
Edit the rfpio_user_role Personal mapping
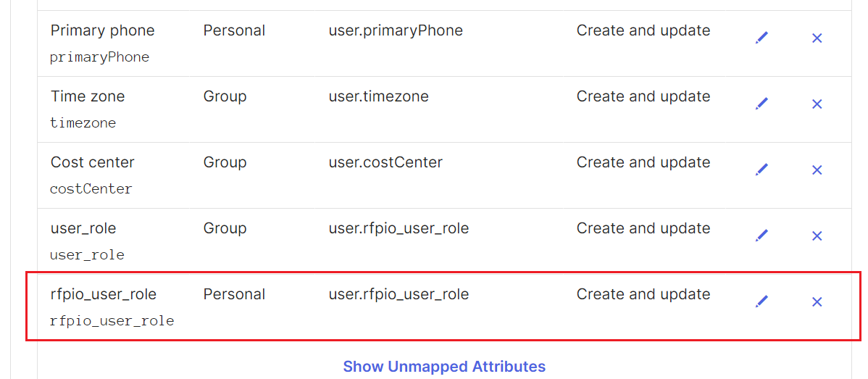(761, 301)
